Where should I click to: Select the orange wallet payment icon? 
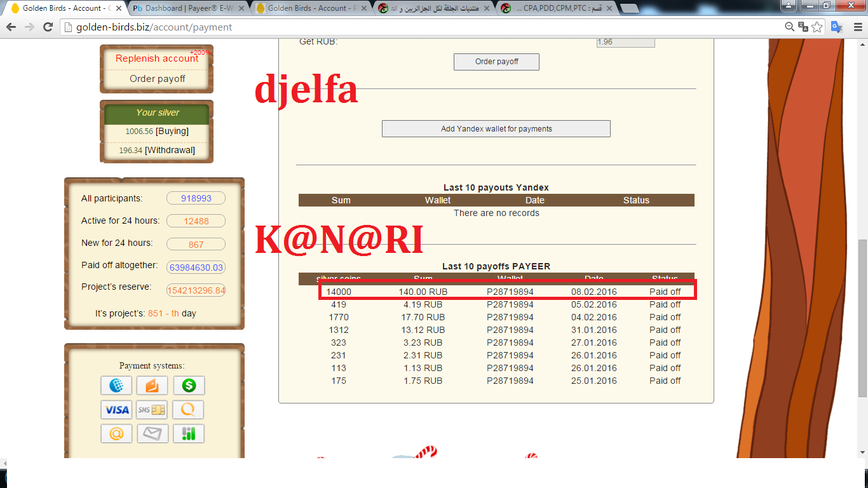coord(153,386)
